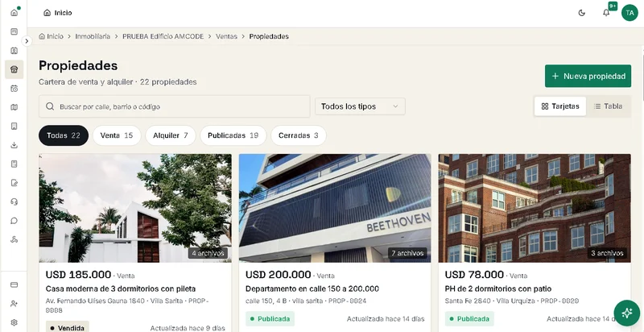Open PH de 2 dormitorios con patio
Screen dimensions: 644x332
[497, 288]
